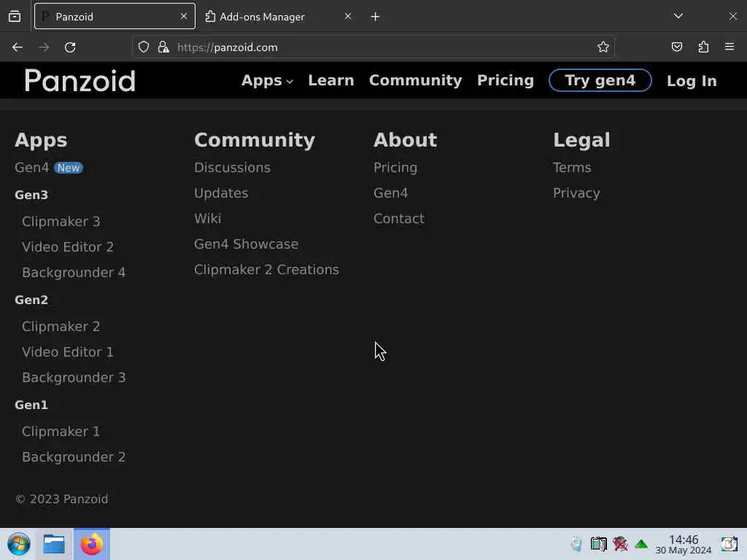Click the Try gen4 button
Screen dimensions: 747x560
(x=600, y=80)
